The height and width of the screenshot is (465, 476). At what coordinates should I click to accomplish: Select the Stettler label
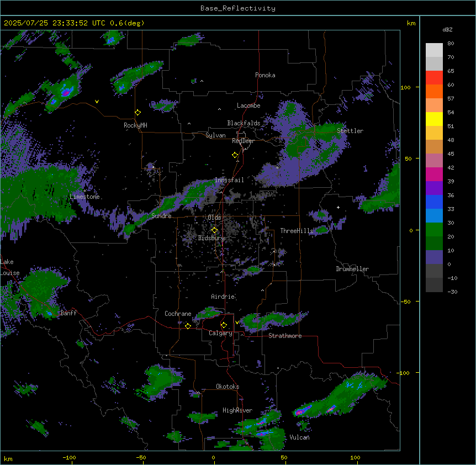[350, 131]
